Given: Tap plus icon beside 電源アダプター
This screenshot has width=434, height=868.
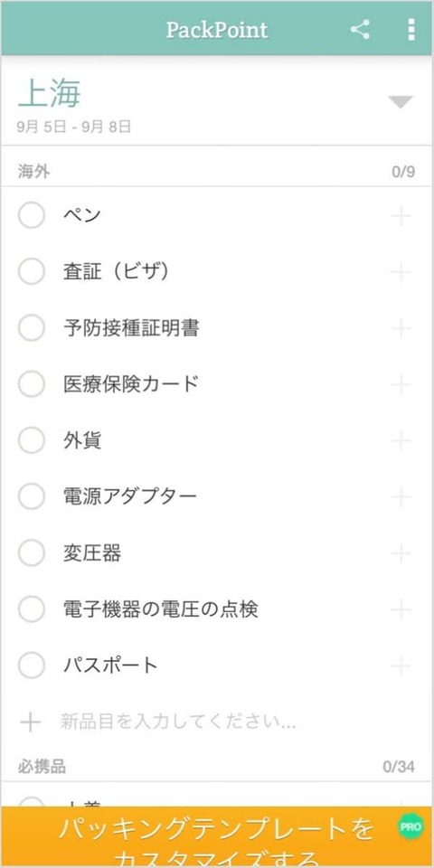Looking at the screenshot, I should (401, 496).
